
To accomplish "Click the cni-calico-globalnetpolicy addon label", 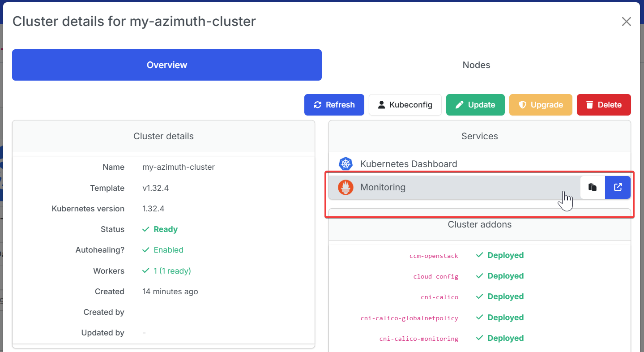I will (409, 318).
